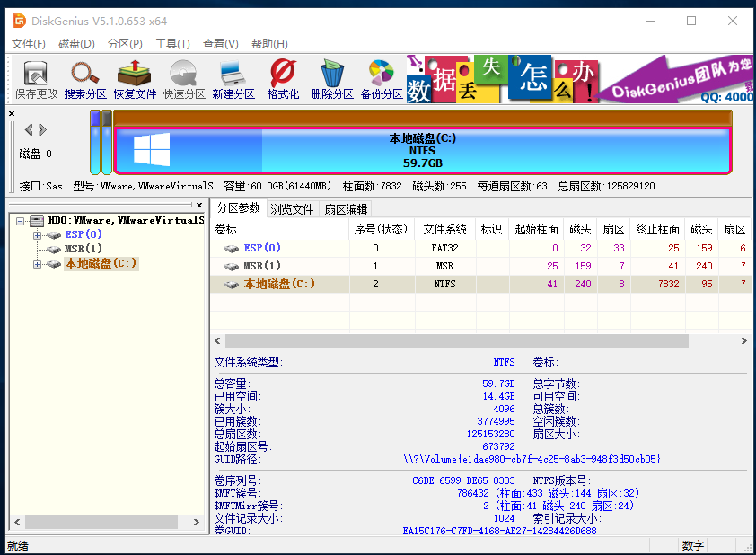756x555 pixels.
Task: Click the tree panel scroll left arrow
Action: pos(17,522)
